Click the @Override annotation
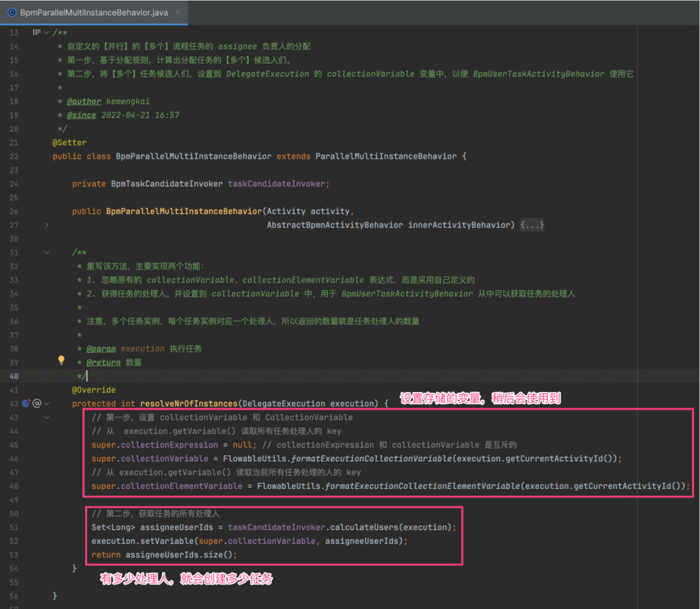The width and height of the screenshot is (700, 609). coord(94,390)
